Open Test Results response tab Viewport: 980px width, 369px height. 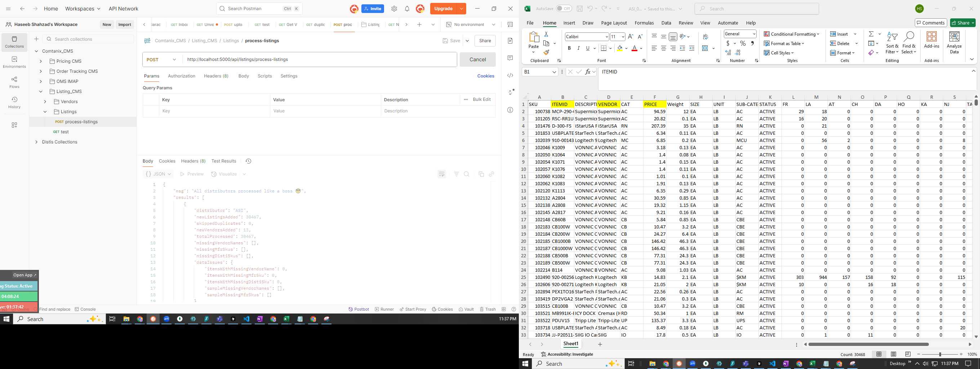coord(224,161)
